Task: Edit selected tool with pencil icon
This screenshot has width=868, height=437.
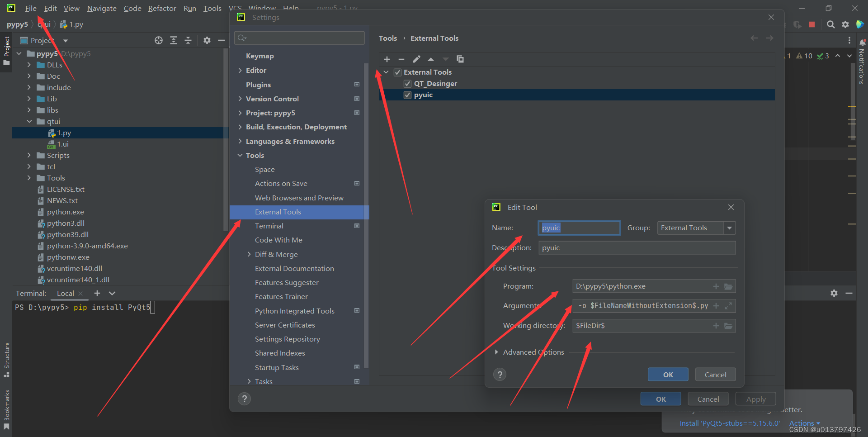Action: pos(416,59)
